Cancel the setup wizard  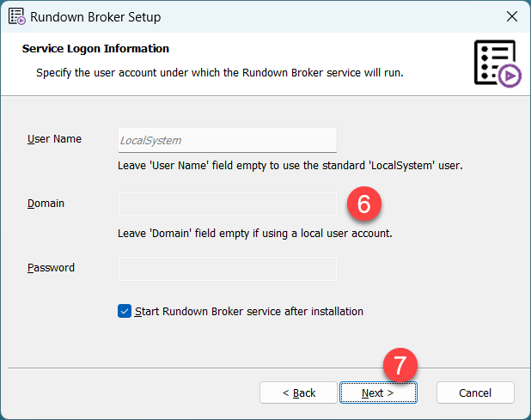(x=475, y=393)
